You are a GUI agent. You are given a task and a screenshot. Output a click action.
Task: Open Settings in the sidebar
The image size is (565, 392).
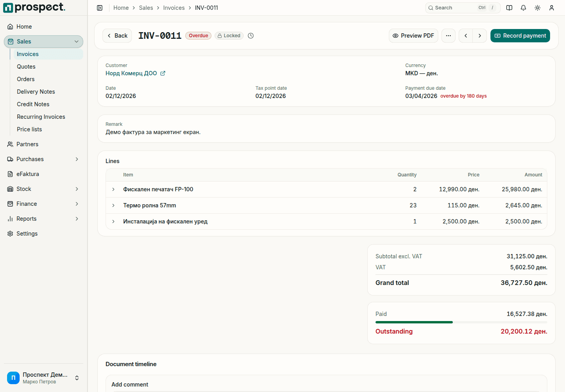pyautogui.click(x=44, y=234)
